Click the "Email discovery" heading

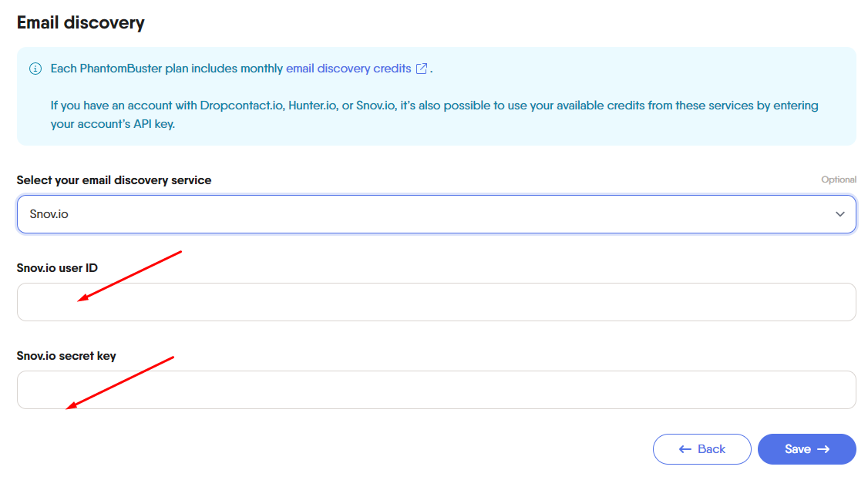81,22
